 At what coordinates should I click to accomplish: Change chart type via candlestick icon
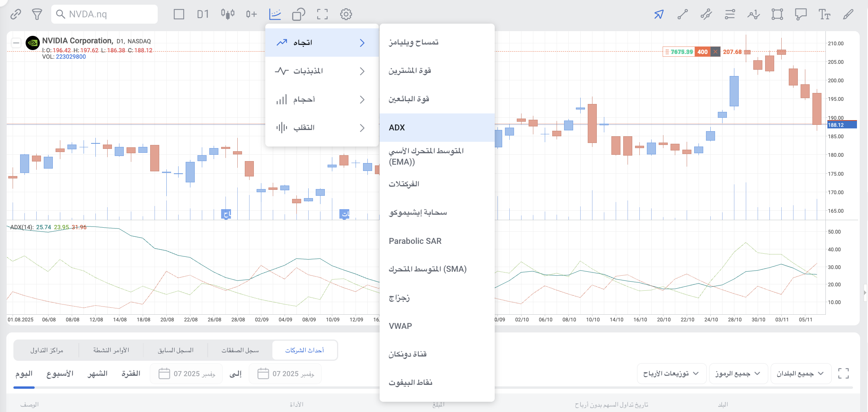pyautogui.click(x=228, y=15)
